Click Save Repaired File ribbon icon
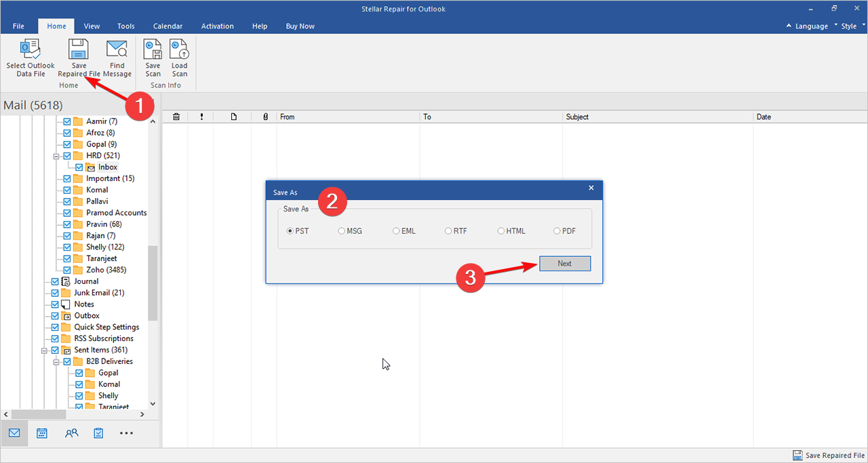The height and width of the screenshot is (463, 868). coord(79,49)
